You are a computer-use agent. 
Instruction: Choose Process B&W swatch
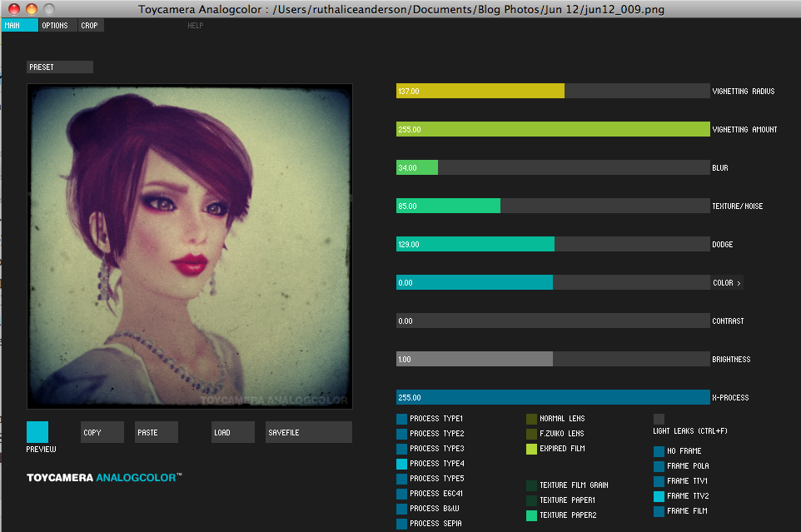402,509
